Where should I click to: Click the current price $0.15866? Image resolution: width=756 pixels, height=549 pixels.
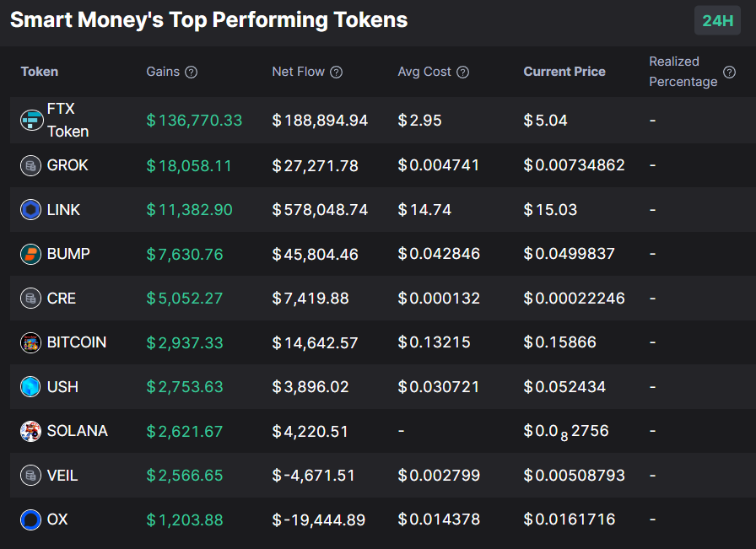[560, 342]
